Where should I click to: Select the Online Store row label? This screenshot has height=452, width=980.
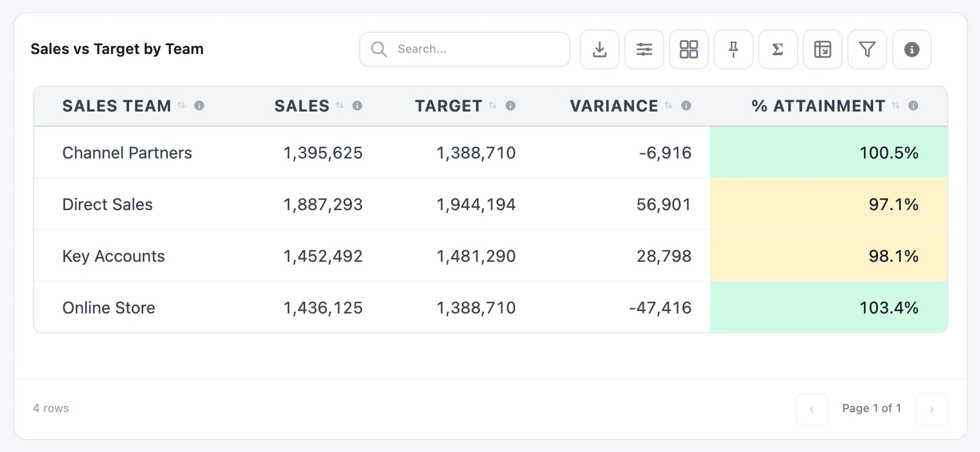pyautogui.click(x=109, y=308)
